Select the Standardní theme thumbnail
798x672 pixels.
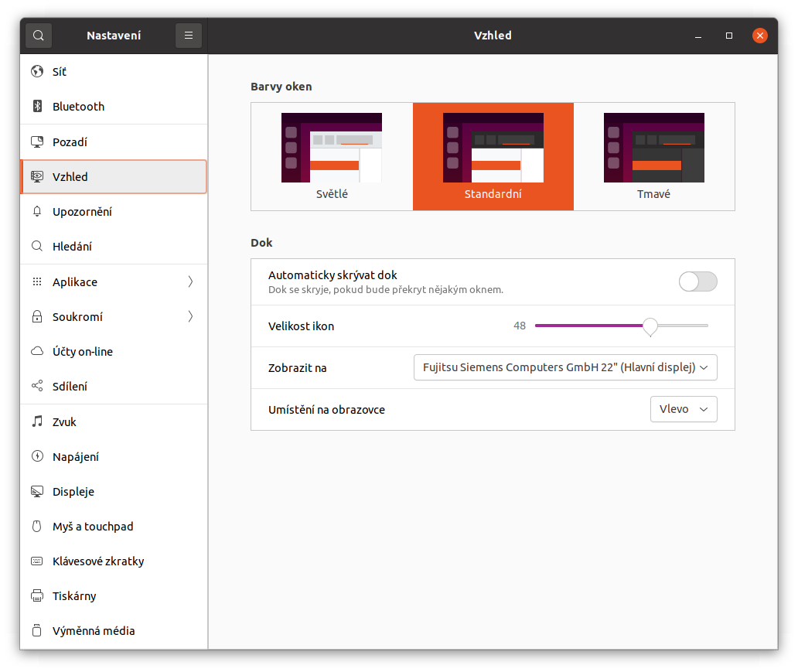(x=493, y=155)
